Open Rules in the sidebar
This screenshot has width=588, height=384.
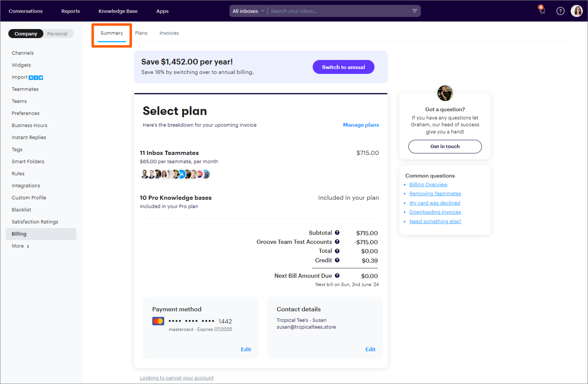tap(18, 173)
